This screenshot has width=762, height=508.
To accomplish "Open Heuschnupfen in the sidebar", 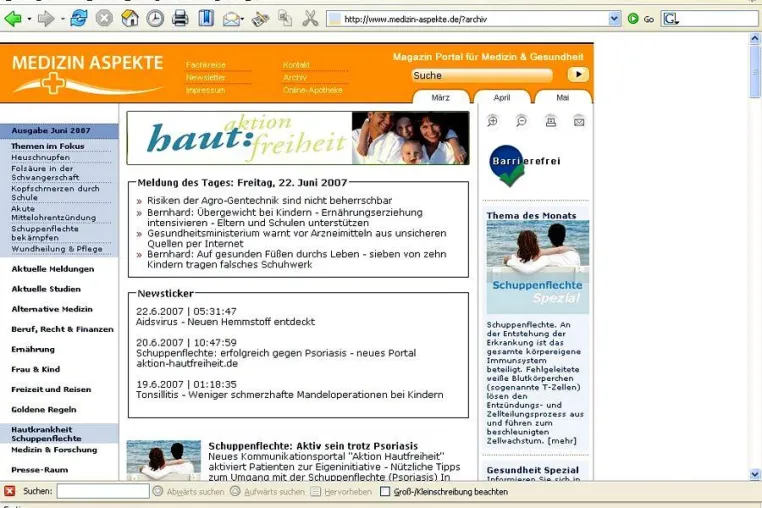I will pyautogui.click(x=40, y=157).
